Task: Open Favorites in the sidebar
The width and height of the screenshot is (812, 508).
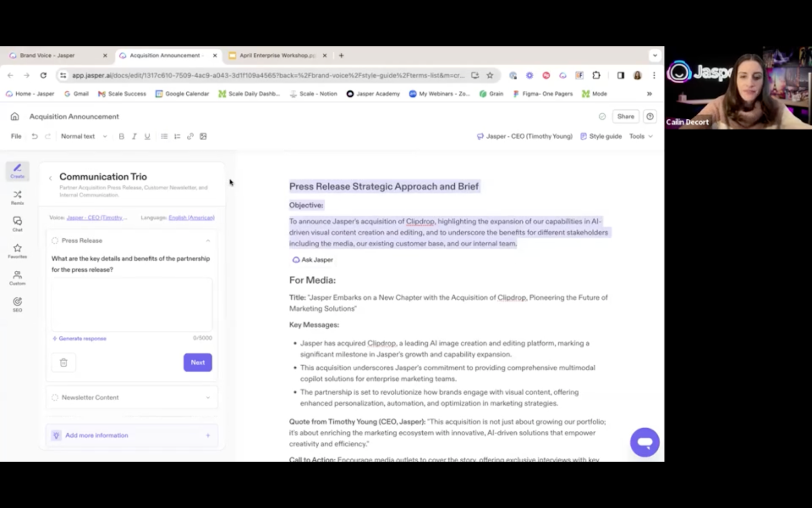Action: pyautogui.click(x=17, y=251)
